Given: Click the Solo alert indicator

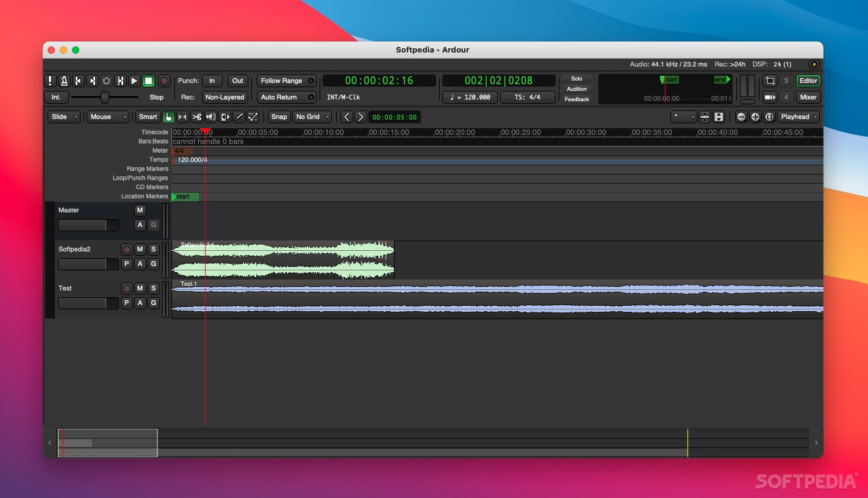Looking at the screenshot, I should tap(576, 79).
